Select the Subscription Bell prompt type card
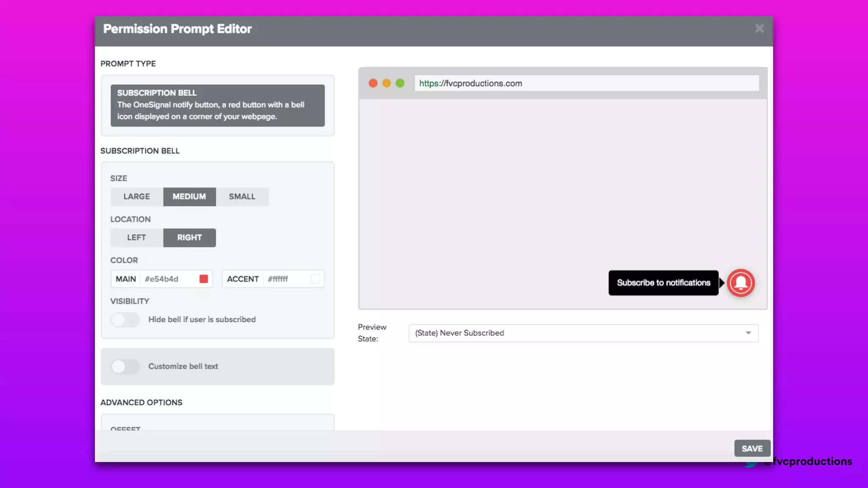This screenshot has width=868, height=488. click(217, 105)
